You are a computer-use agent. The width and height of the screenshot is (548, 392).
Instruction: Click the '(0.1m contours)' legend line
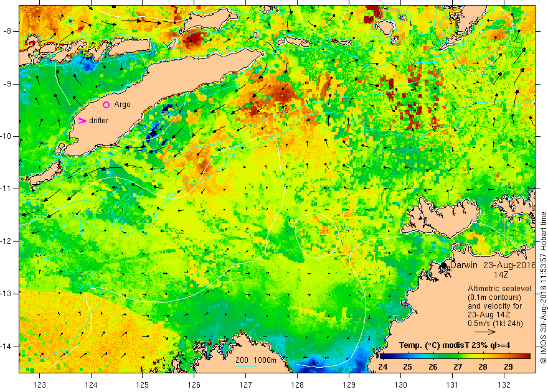click(x=494, y=297)
